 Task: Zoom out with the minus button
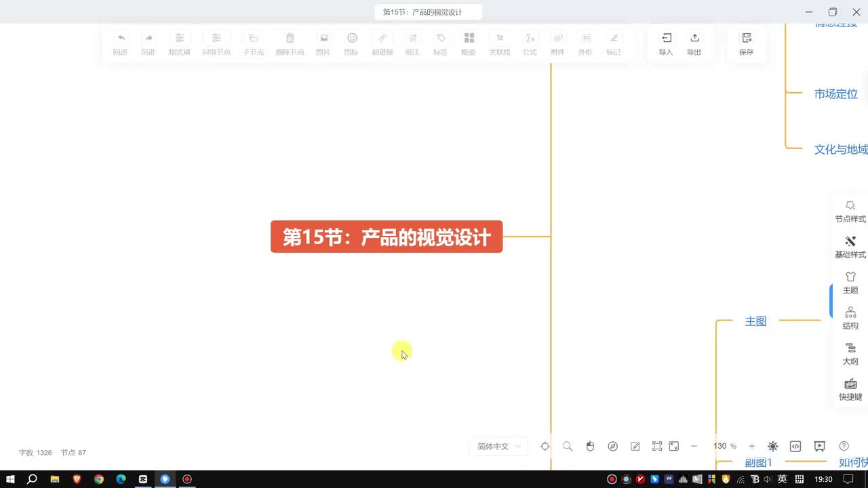coord(694,446)
